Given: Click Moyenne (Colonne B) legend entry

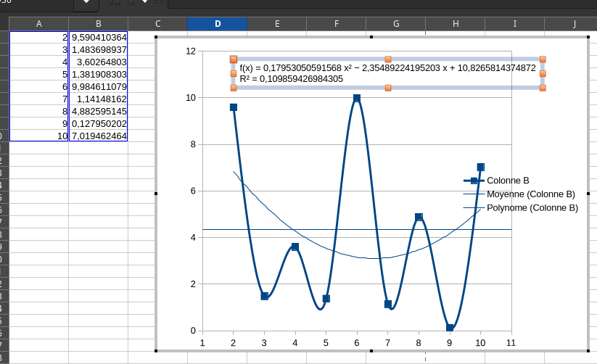Looking at the screenshot, I should tap(530, 194).
